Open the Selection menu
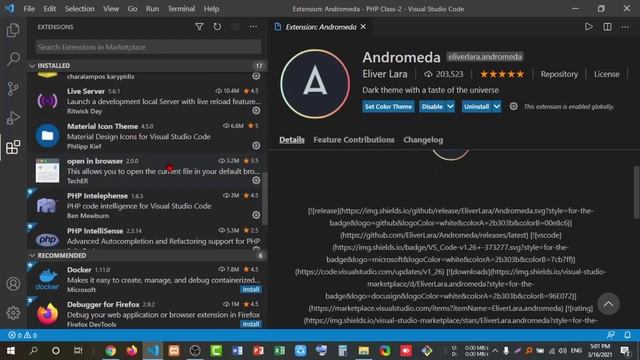 point(79,9)
